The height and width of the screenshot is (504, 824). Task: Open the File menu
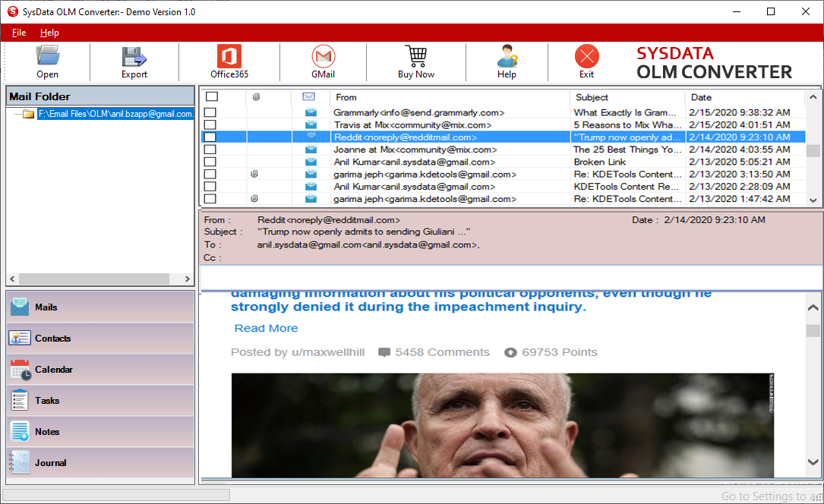tap(19, 33)
